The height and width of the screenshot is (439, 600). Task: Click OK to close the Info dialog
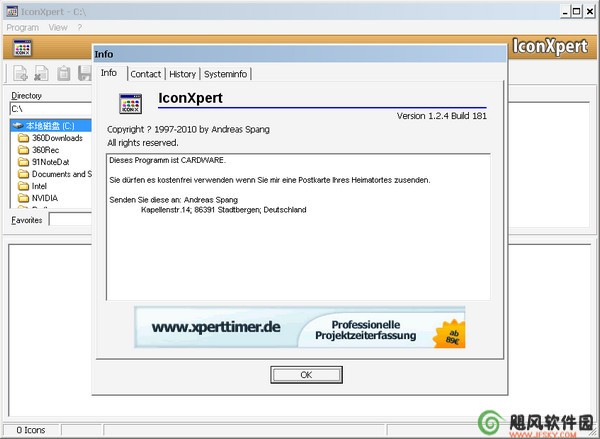pyautogui.click(x=306, y=375)
